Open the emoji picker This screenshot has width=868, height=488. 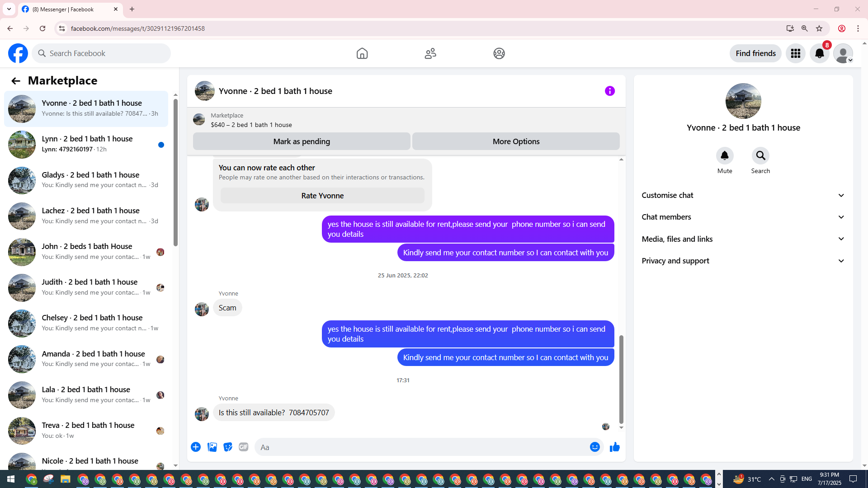click(x=595, y=447)
